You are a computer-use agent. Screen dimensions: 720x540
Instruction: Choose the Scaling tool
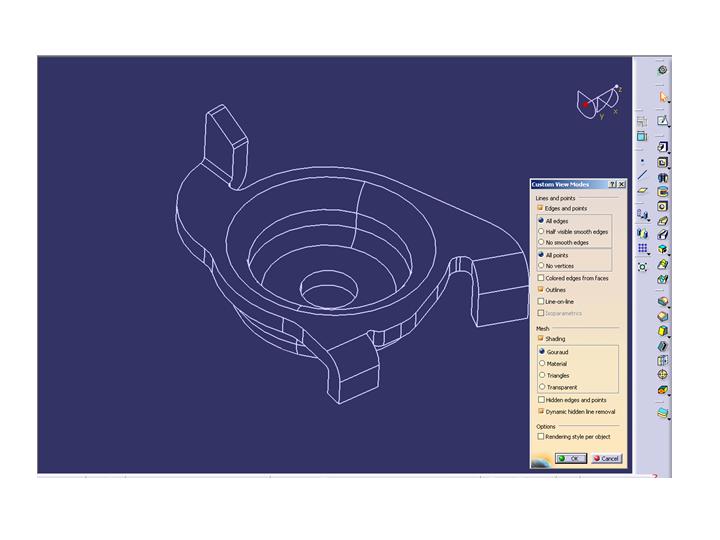click(642, 267)
